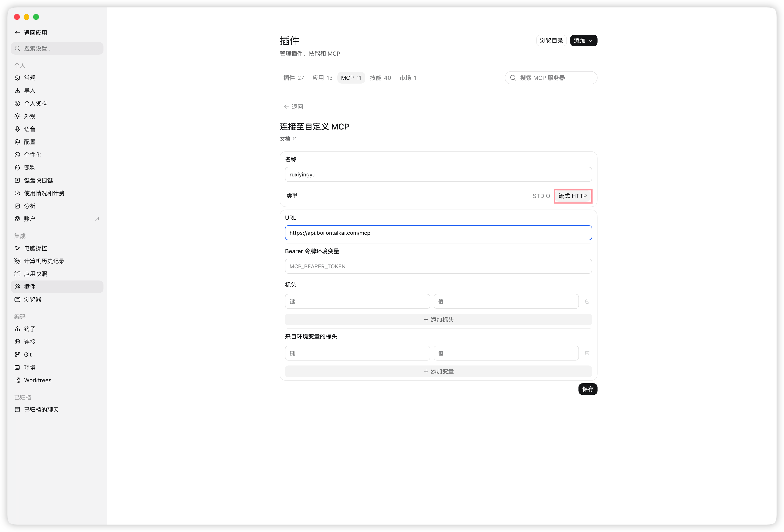Screen dimensions: 784x532
Task: Select 流式 HTTP connection type
Action: click(572, 196)
